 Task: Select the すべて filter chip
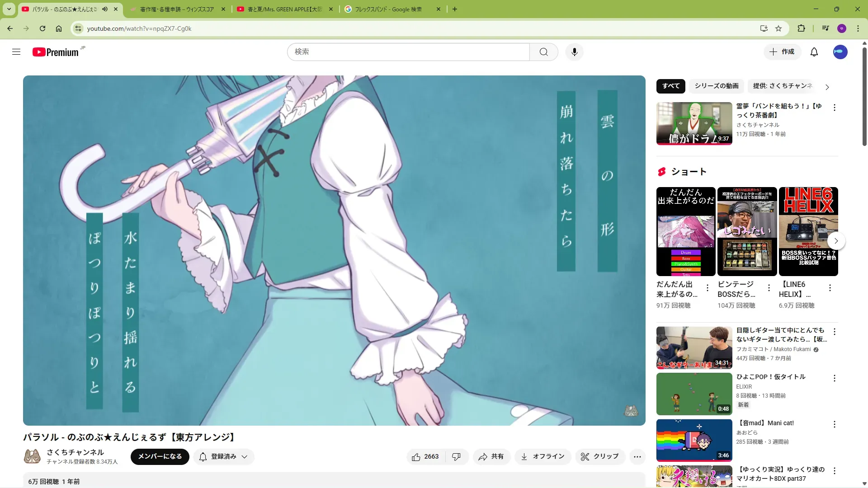coord(670,86)
